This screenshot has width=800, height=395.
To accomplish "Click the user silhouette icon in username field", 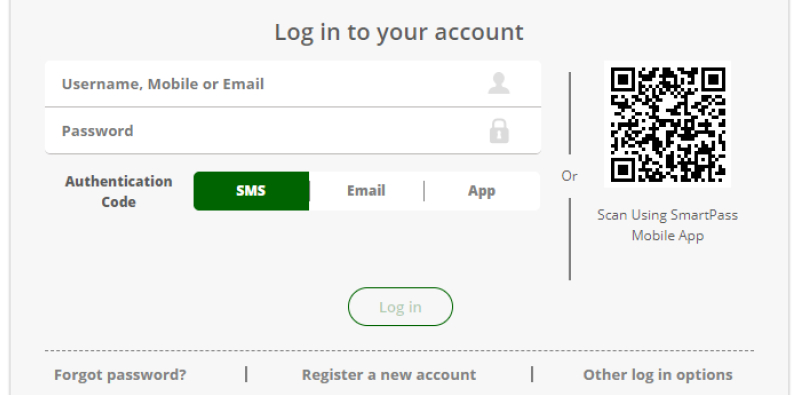I will pyautogui.click(x=498, y=83).
